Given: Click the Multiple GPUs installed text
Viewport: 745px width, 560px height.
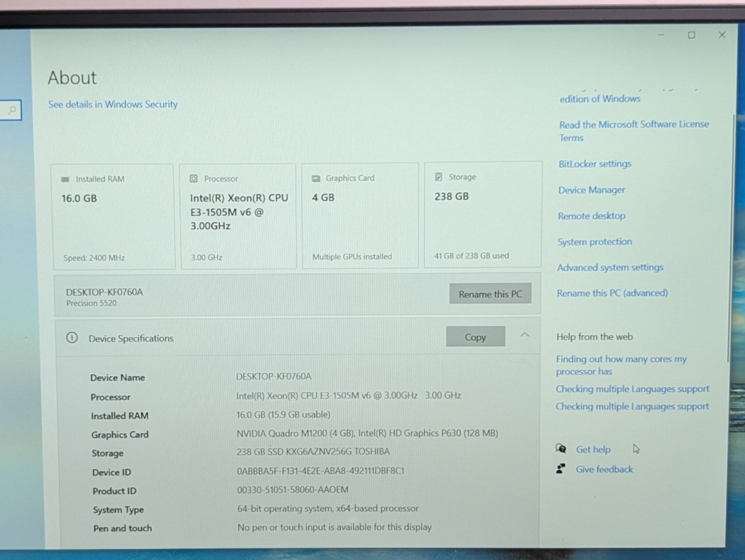Looking at the screenshot, I should pyautogui.click(x=352, y=256).
